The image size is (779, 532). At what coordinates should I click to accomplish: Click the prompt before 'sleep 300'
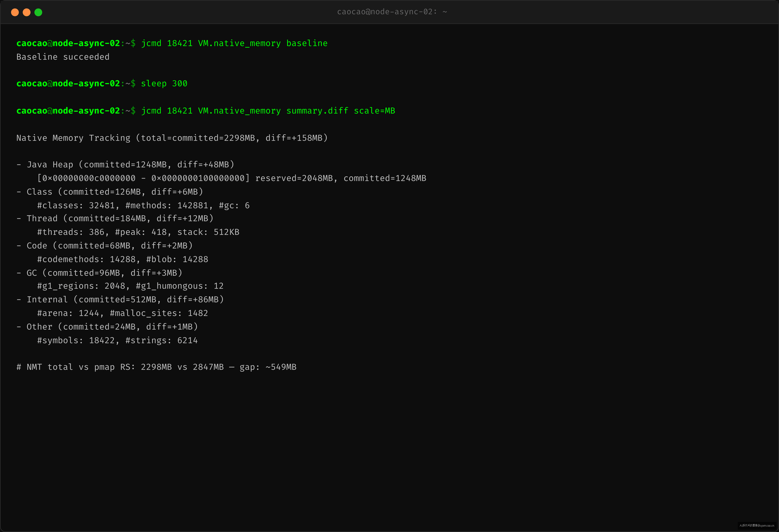[76, 83]
